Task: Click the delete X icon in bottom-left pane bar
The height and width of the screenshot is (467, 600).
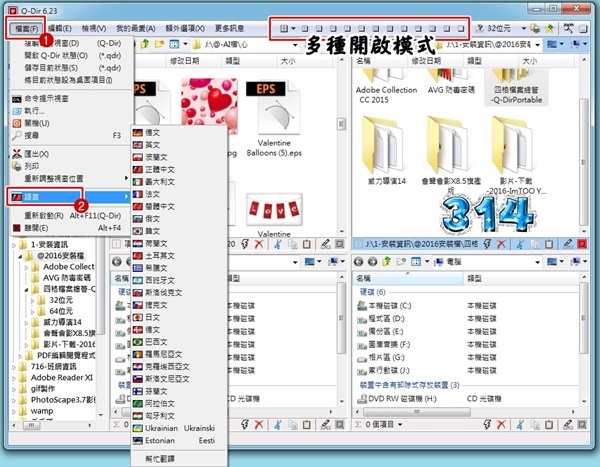Action: [259, 424]
